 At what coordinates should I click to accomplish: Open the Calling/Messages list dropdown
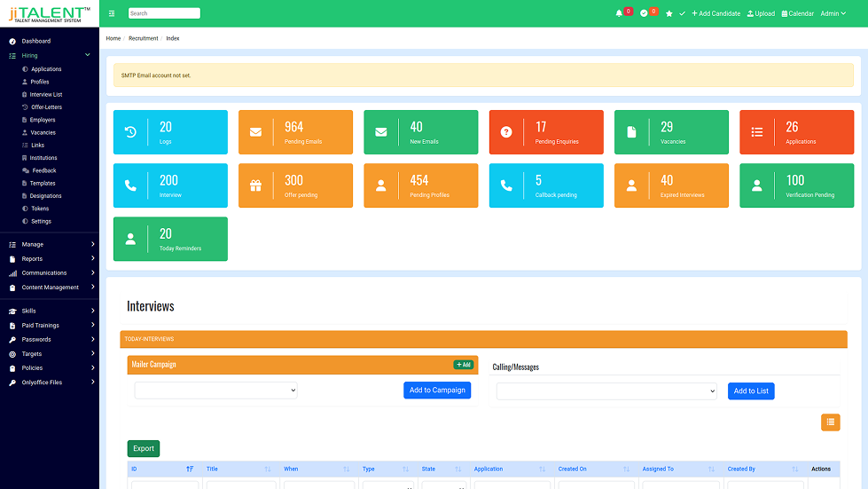[606, 391]
